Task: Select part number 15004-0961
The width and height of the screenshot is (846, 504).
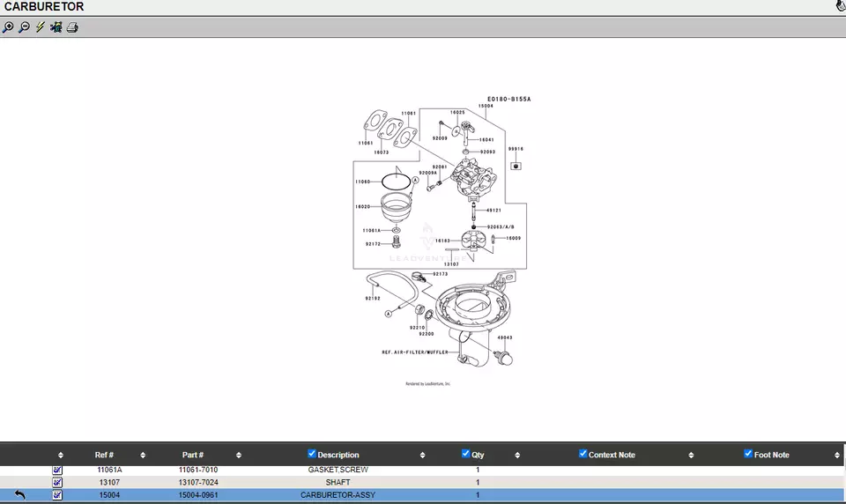Action: point(197,495)
